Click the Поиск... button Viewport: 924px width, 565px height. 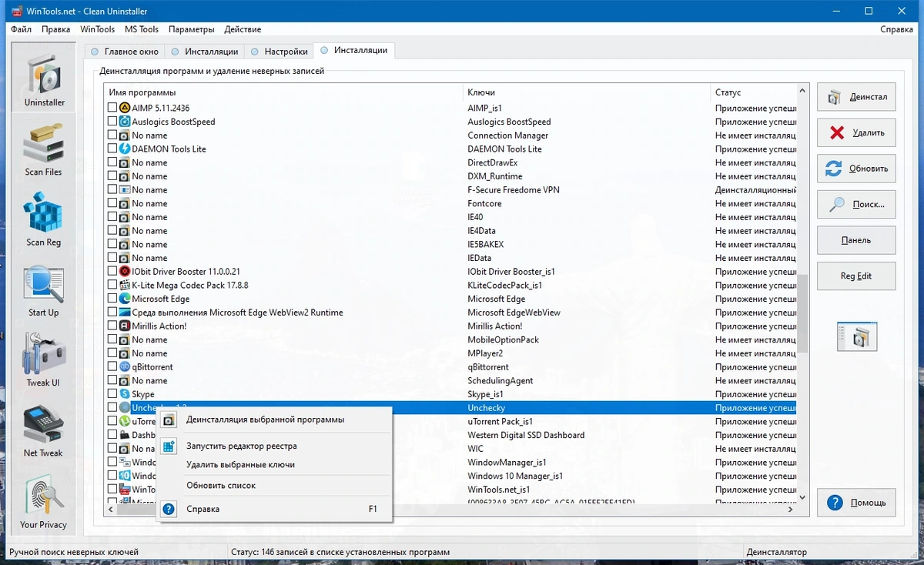point(856,204)
